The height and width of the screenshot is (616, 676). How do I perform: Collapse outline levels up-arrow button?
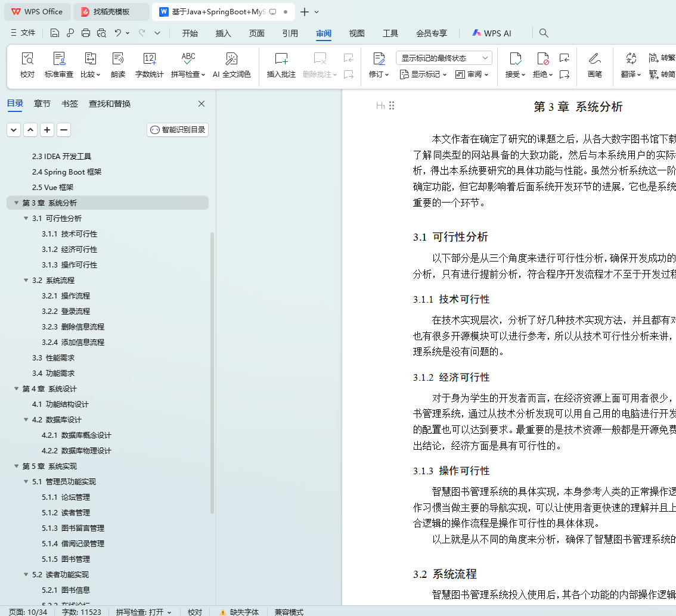tap(30, 130)
